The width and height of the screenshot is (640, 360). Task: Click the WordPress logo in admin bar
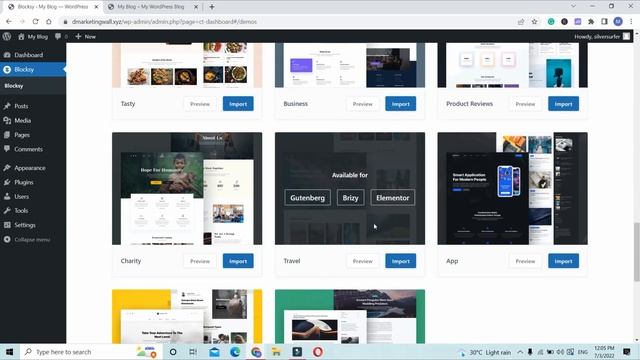click(7, 36)
